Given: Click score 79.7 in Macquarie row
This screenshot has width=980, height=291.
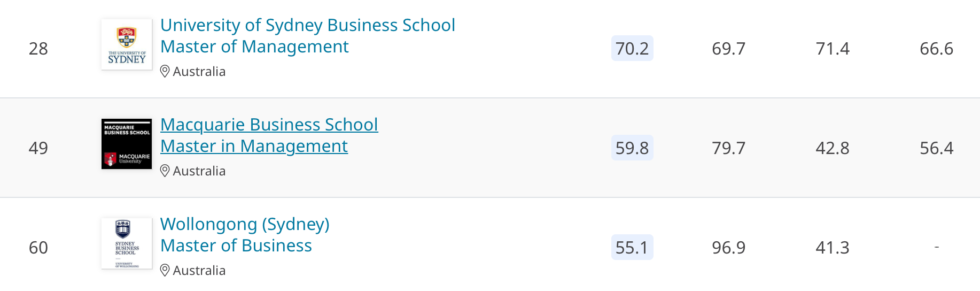Looking at the screenshot, I should [729, 148].
